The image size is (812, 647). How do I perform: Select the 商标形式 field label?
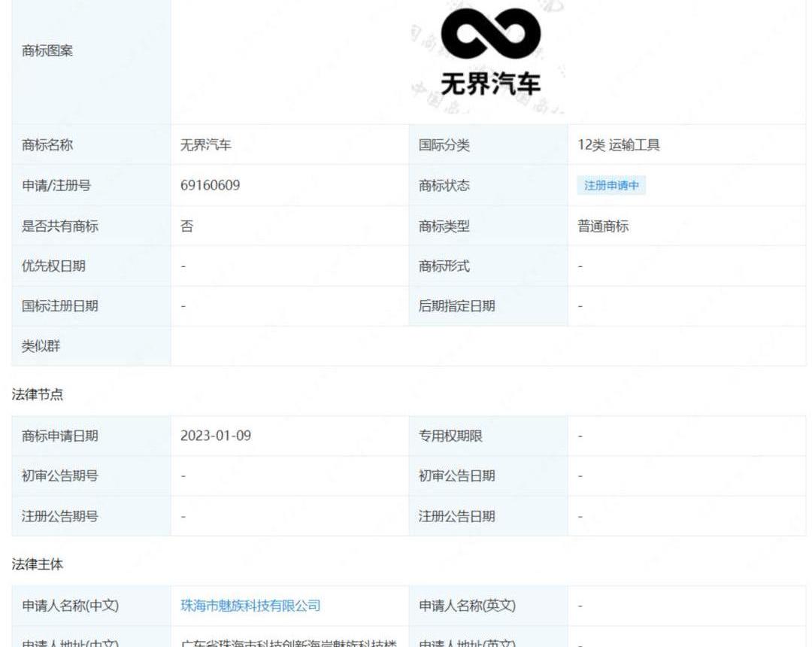[x=444, y=266]
